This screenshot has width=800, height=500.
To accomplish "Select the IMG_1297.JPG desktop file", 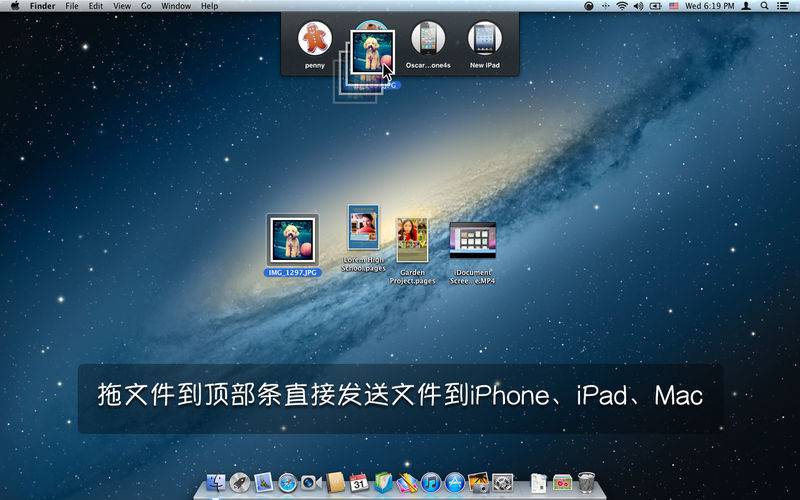I will pos(293,245).
